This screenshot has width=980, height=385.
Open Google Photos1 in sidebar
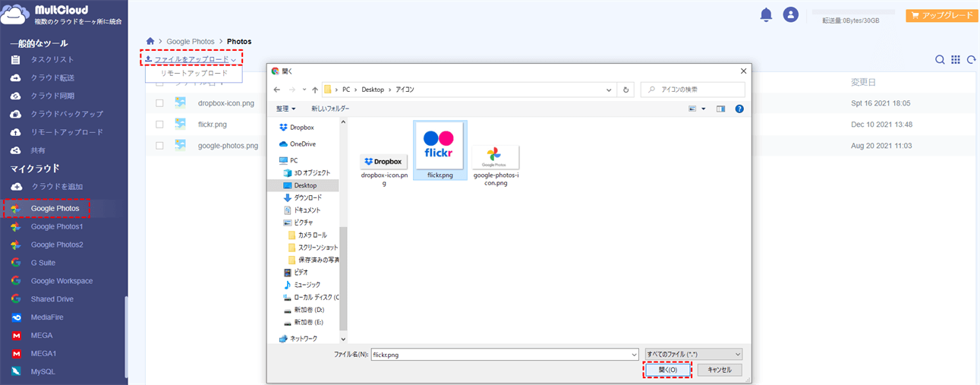[x=57, y=226]
